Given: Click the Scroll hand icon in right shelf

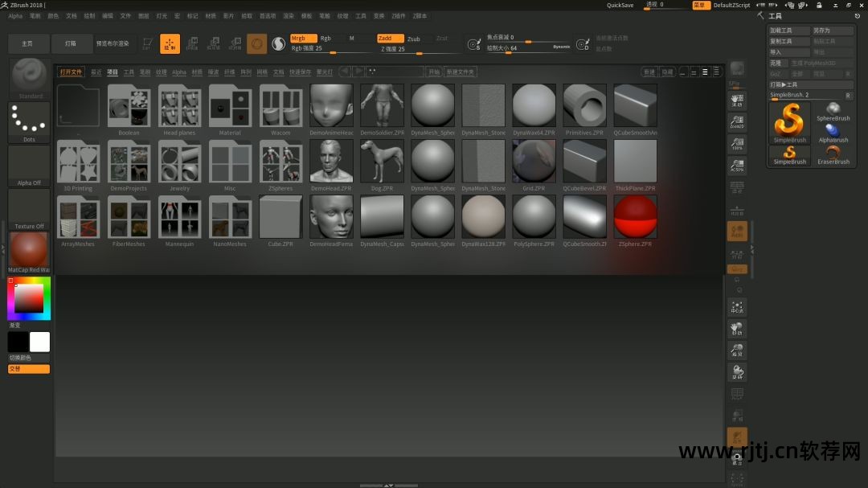Looking at the screenshot, I should (737, 100).
